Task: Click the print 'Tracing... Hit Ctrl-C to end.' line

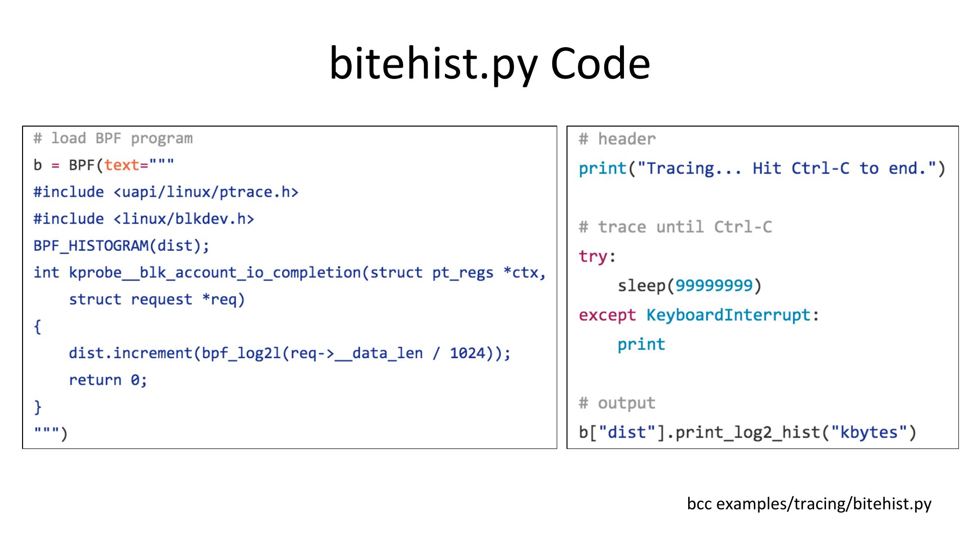Action: 761,169
